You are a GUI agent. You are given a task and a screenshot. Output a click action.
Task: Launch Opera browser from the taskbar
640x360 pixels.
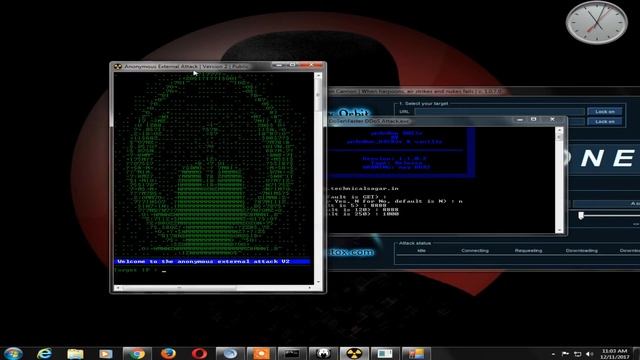coord(199,353)
